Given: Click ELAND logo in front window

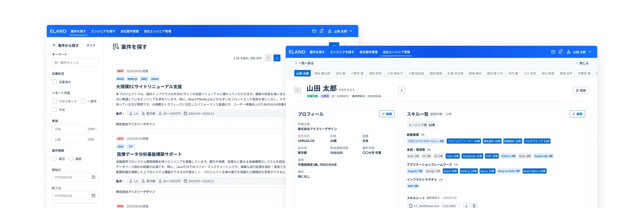Looking at the screenshot, I should tap(297, 52).
